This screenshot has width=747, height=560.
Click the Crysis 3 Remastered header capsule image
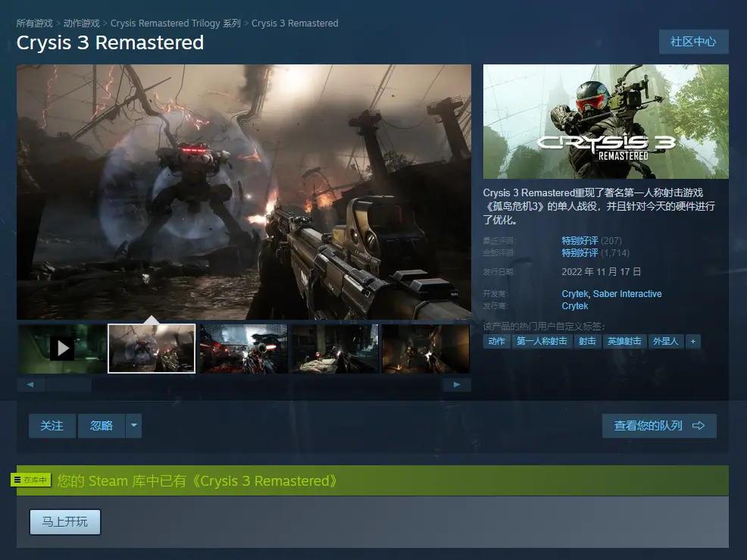point(605,121)
